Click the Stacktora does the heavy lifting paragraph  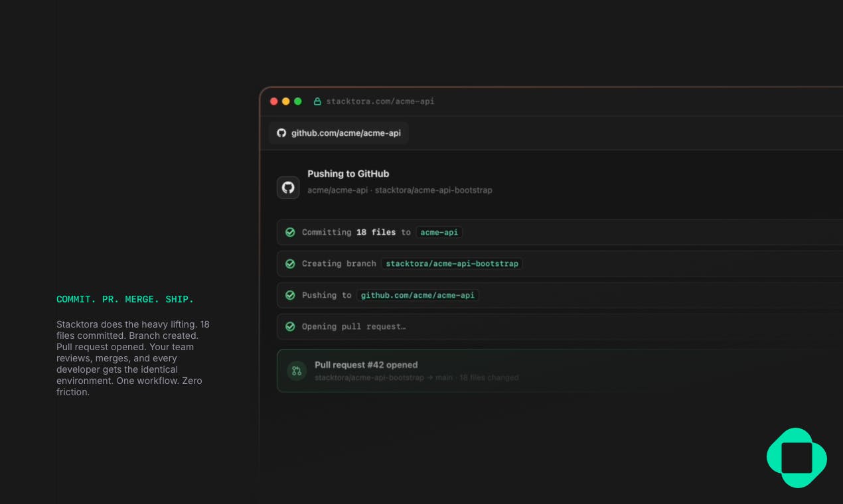pos(133,358)
